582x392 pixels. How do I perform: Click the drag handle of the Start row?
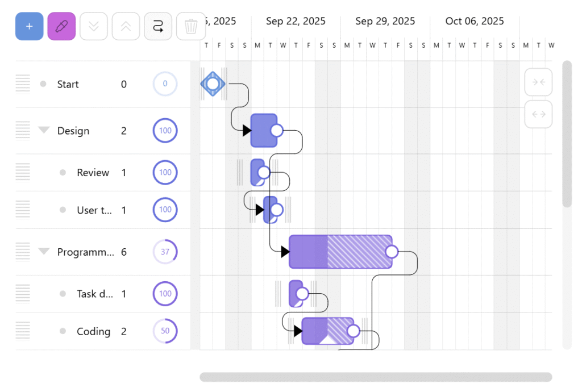coord(23,84)
